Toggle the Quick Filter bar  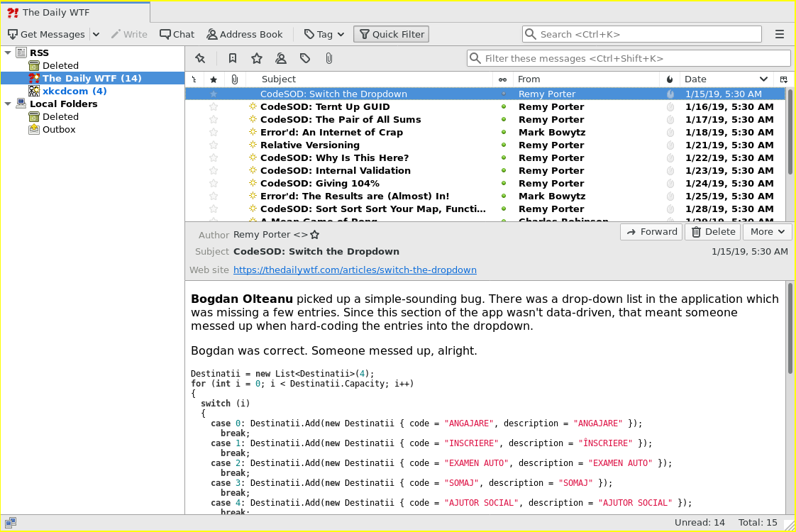(x=392, y=34)
